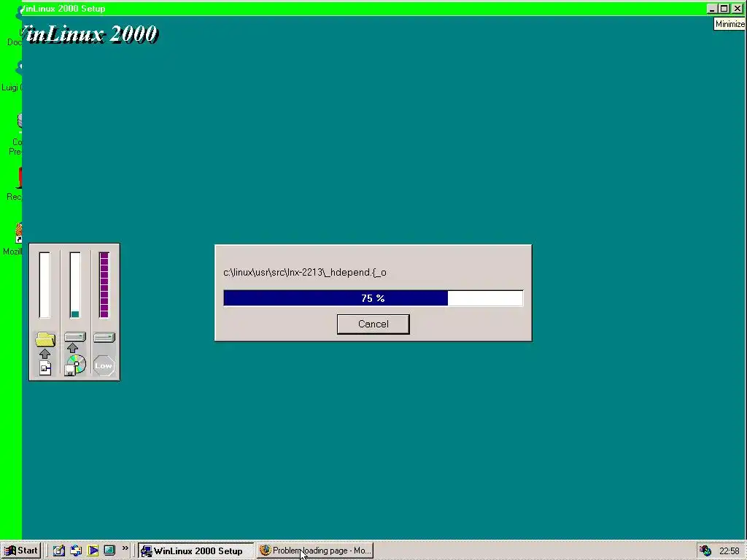Click the up arrow above CD icon
Viewport: 747px width, 560px height.
pyautogui.click(x=72, y=348)
